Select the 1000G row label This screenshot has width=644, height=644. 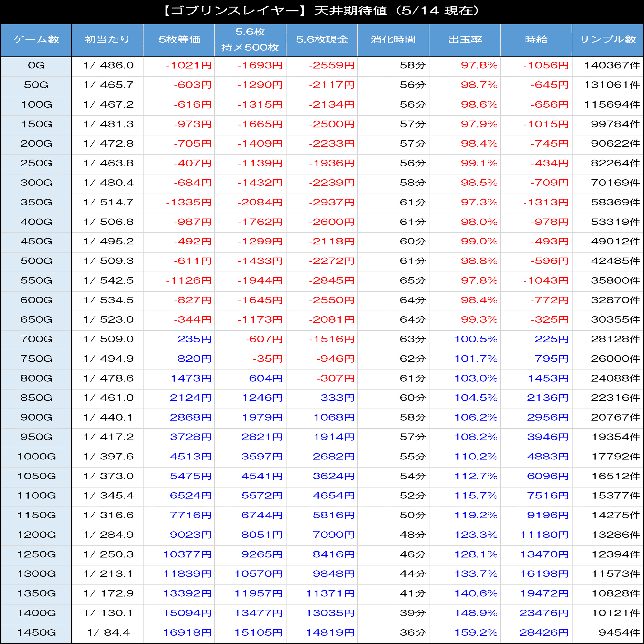click(x=36, y=457)
